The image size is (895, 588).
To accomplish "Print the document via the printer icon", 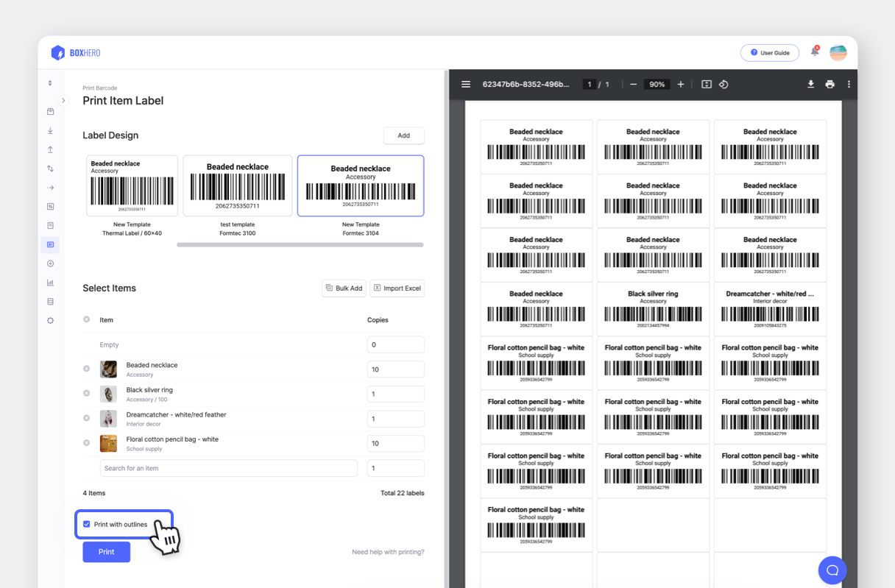I will (829, 84).
